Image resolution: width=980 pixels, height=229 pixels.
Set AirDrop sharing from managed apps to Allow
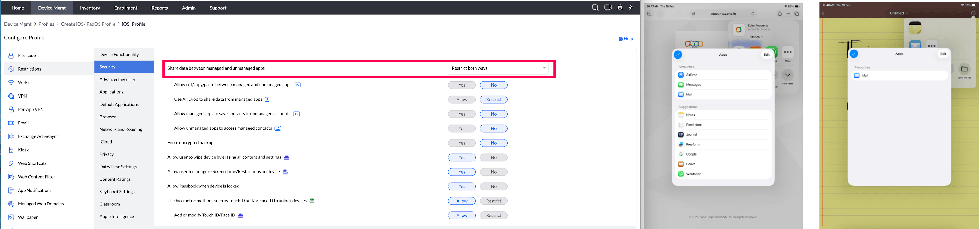pyautogui.click(x=462, y=99)
